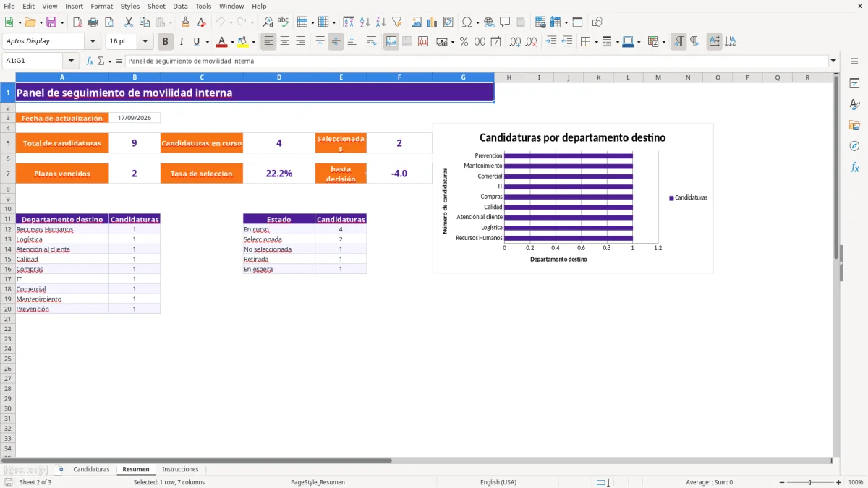Screen dimensions: 868x488
Task: Open Font Name dropdown list
Action: tap(93, 42)
